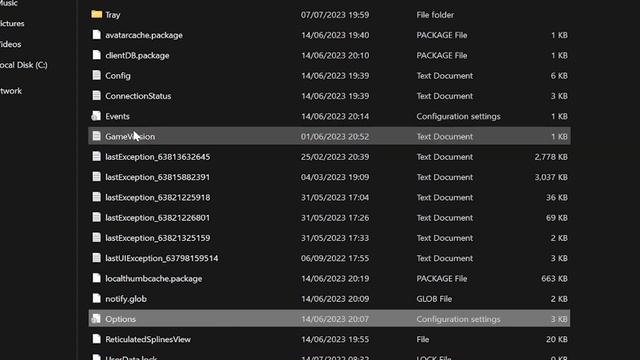Image resolution: width=640 pixels, height=360 pixels.
Task: Click the lastException_63821225918 file icon
Action: (x=96, y=197)
